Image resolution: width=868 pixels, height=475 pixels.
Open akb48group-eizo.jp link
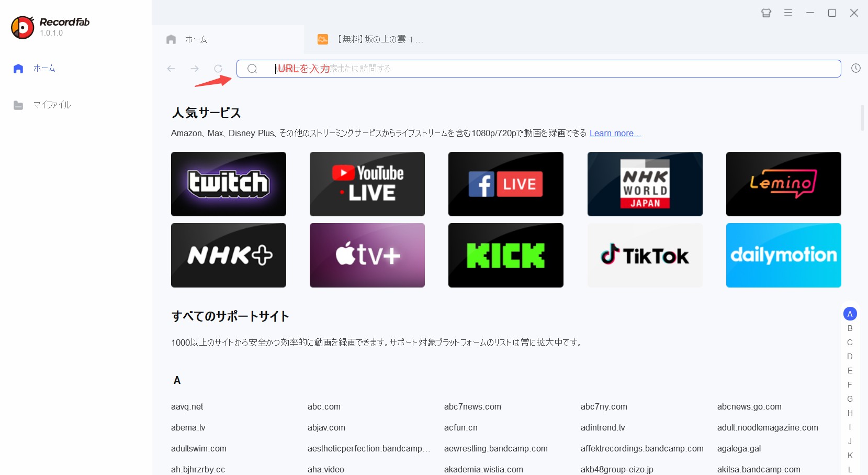click(x=617, y=469)
